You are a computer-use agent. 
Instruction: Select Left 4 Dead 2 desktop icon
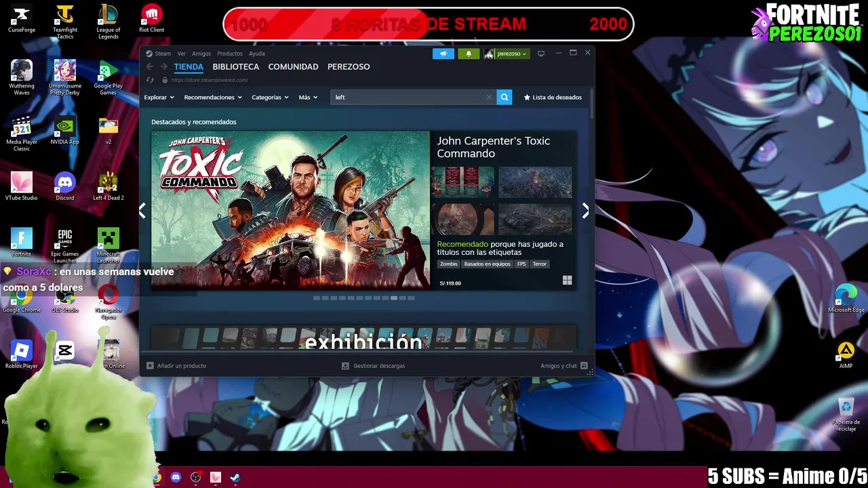[x=108, y=186]
